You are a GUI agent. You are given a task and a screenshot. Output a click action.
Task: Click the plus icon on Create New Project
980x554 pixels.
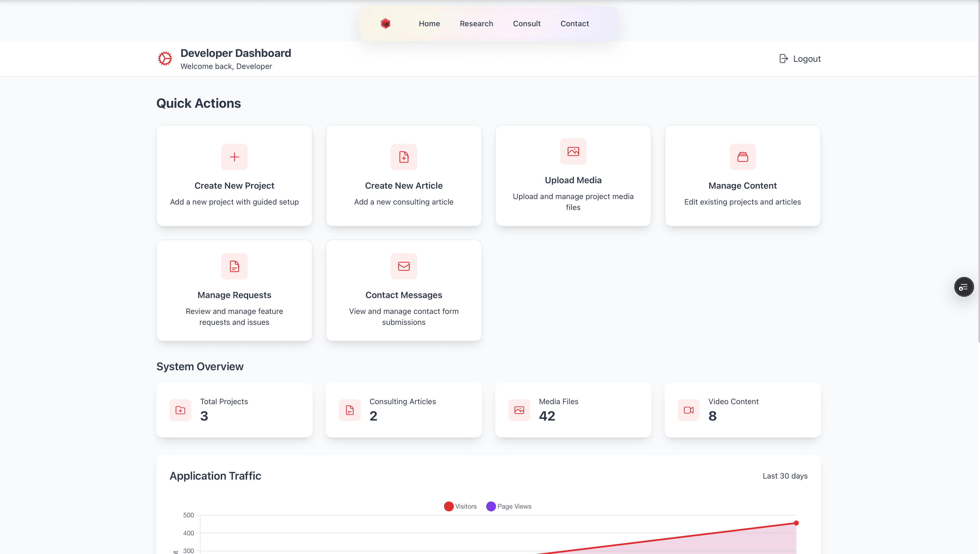pyautogui.click(x=234, y=157)
